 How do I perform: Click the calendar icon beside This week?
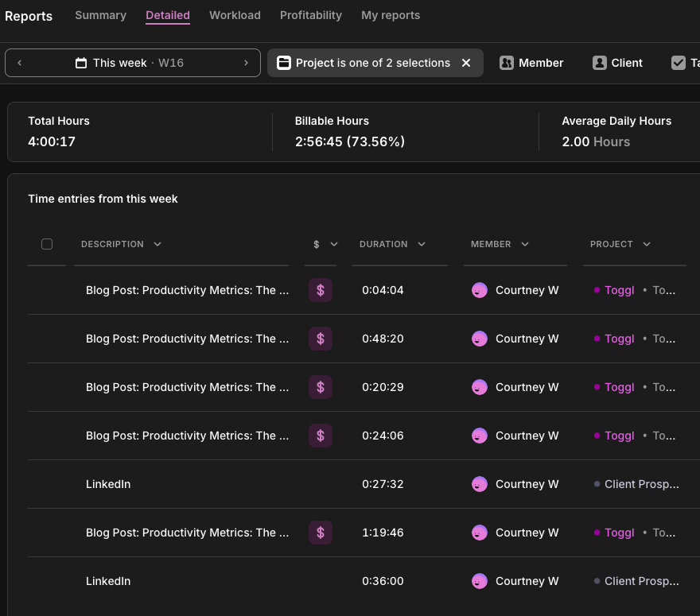click(81, 63)
